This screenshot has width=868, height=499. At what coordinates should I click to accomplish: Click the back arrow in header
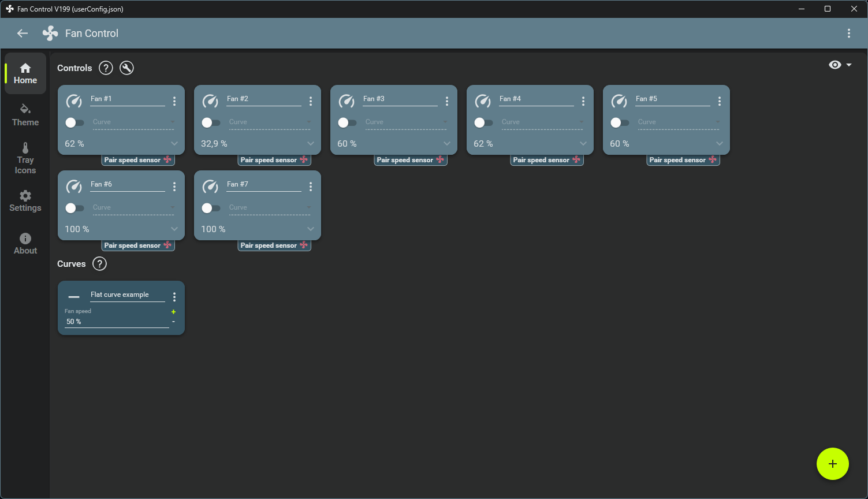click(23, 33)
